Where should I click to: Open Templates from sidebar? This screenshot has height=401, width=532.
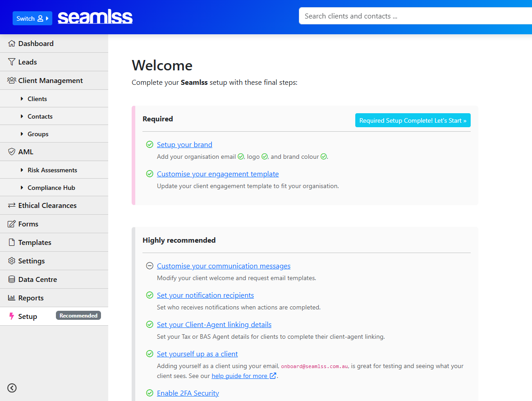[54, 242]
